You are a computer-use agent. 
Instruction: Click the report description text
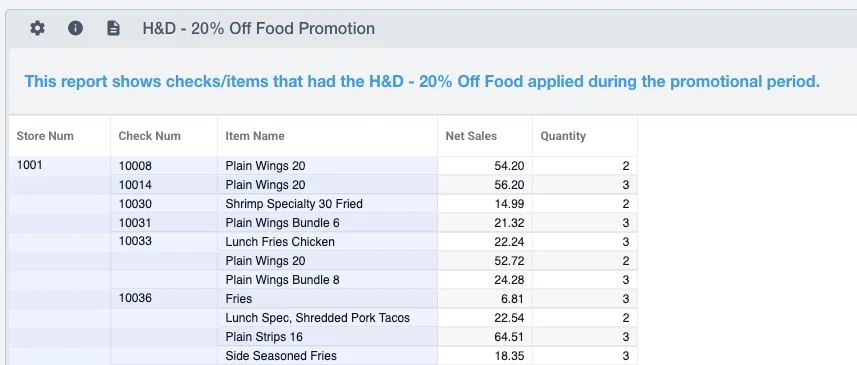click(x=422, y=82)
